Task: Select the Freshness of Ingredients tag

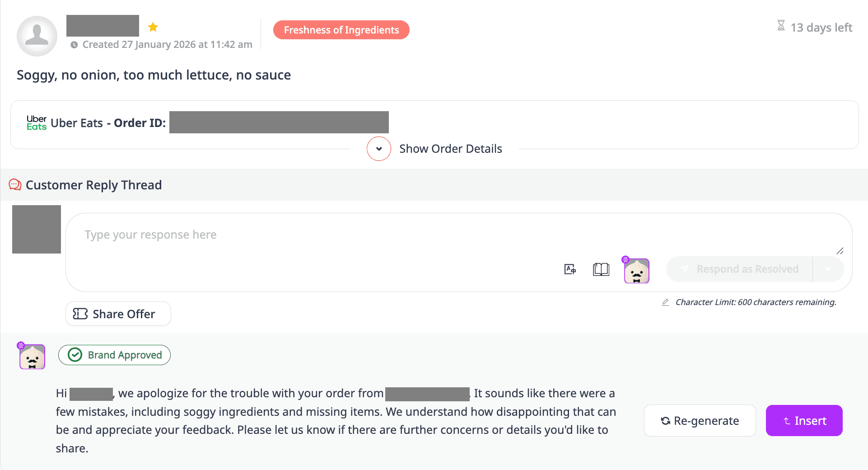Action: coord(341,30)
